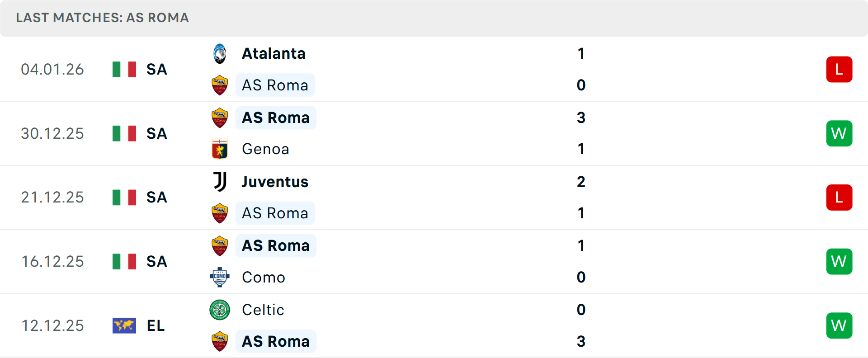Click the Atalanta club crest icon
The height and width of the screenshot is (358, 868).
[x=220, y=54]
